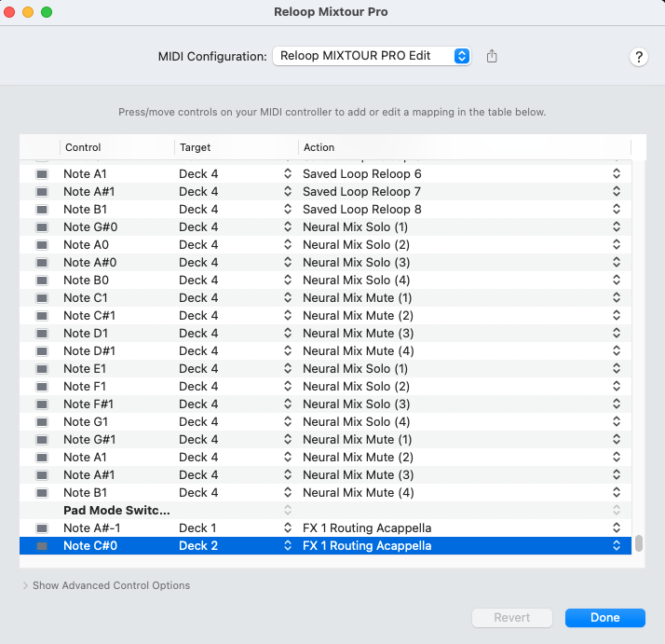Select the 'Pad Mode Switc...' group row
665x644 pixels.
[325, 511]
